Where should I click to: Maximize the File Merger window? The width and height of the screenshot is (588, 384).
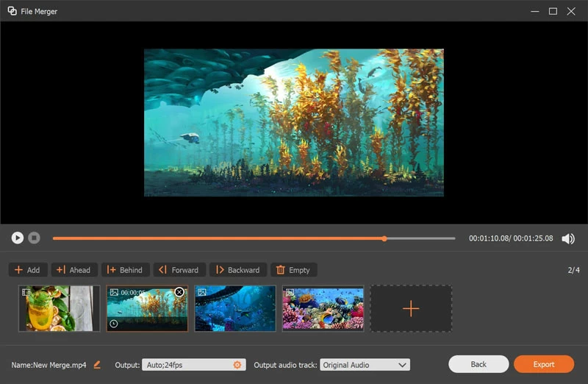(553, 11)
